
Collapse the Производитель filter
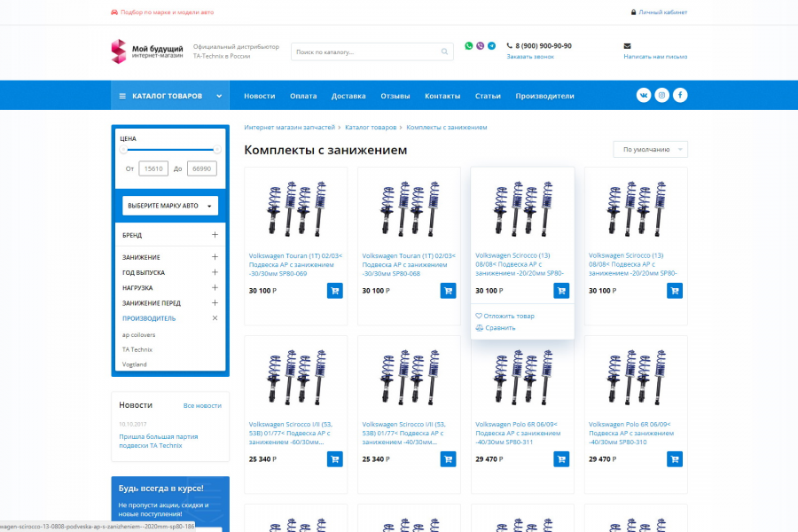tap(215, 318)
